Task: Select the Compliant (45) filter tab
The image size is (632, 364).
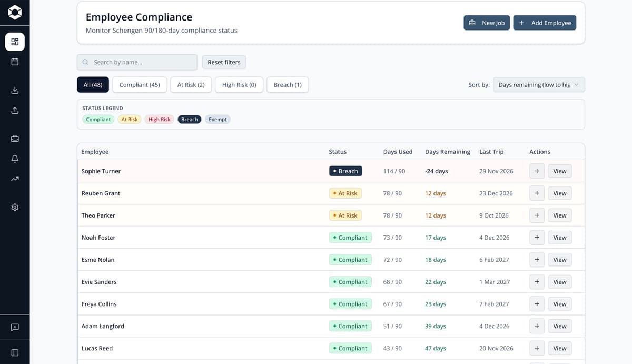Action: pos(140,85)
